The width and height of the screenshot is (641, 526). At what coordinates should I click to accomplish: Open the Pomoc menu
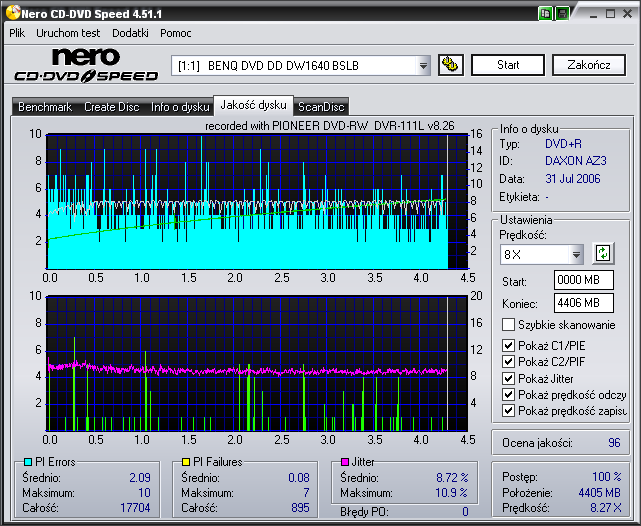pyautogui.click(x=176, y=33)
